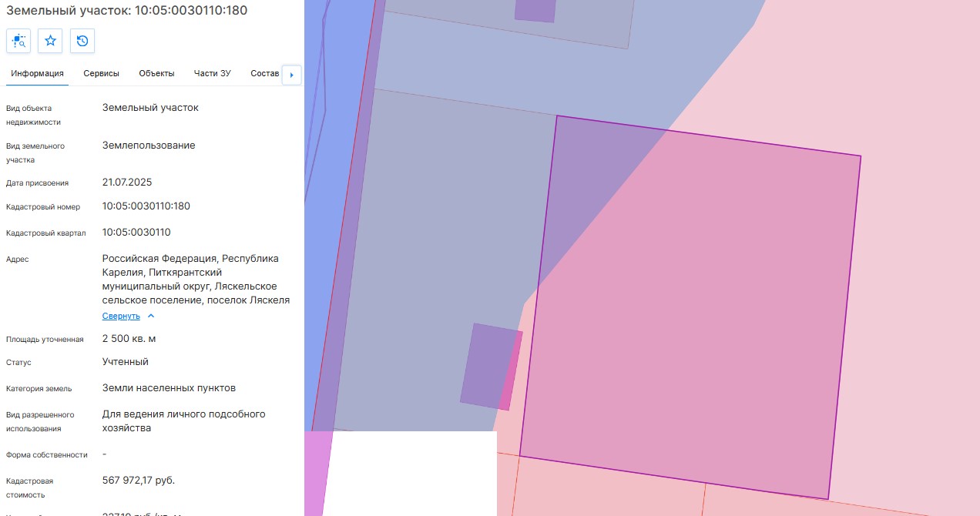Select the Информация tab
This screenshot has height=516, width=980.
coord(37,73)
